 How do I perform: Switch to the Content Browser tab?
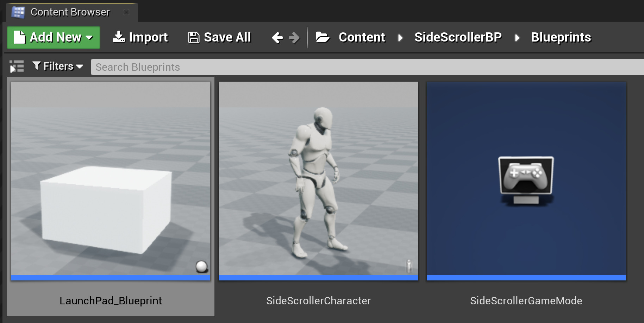point(70,12)
